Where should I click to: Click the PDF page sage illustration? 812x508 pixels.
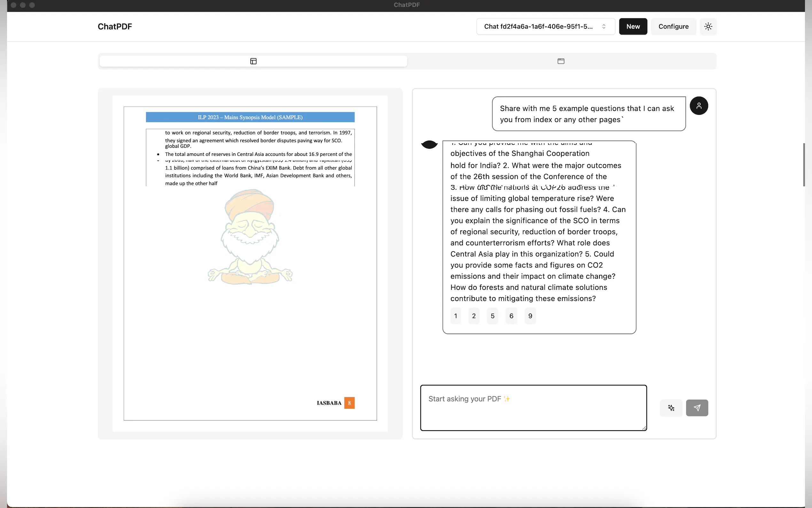point(250,237)
